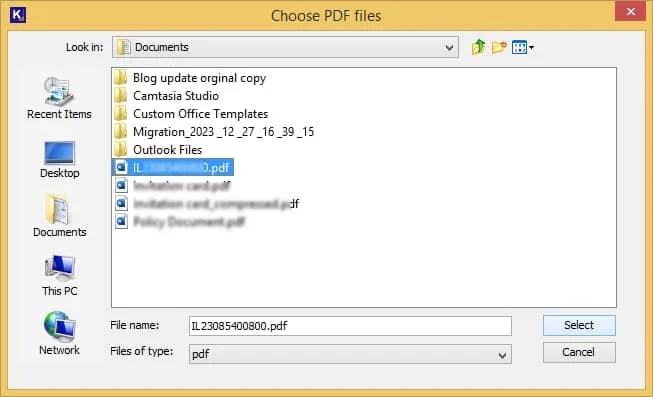This screenshot has height=397, width=653.
Task: Select the Camtasia Studio folder
Action: tap(176, 96)
